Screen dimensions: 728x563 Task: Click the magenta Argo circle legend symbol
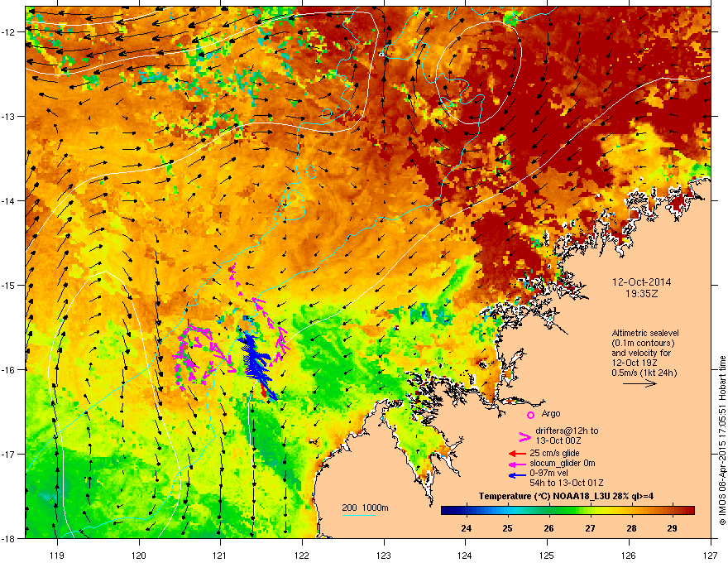coord(530,415)
